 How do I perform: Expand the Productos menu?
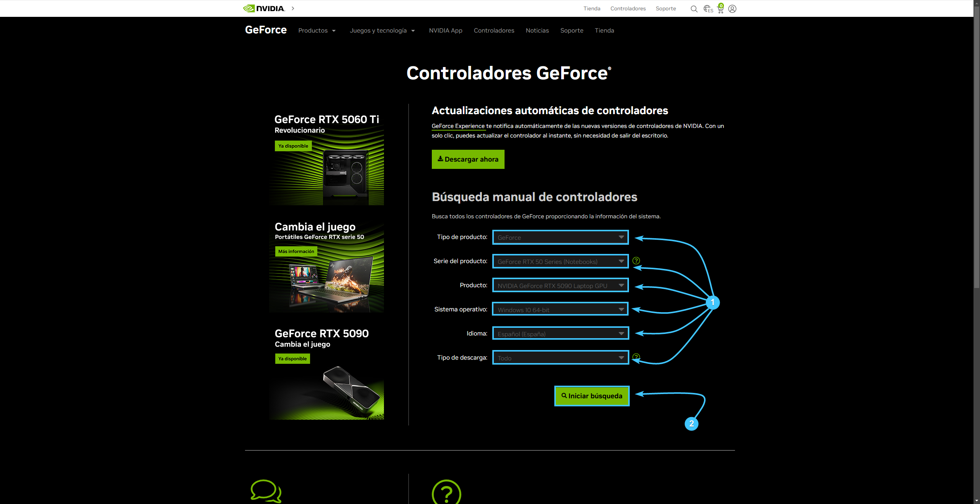pyautogui.click(x=317, y=31)
